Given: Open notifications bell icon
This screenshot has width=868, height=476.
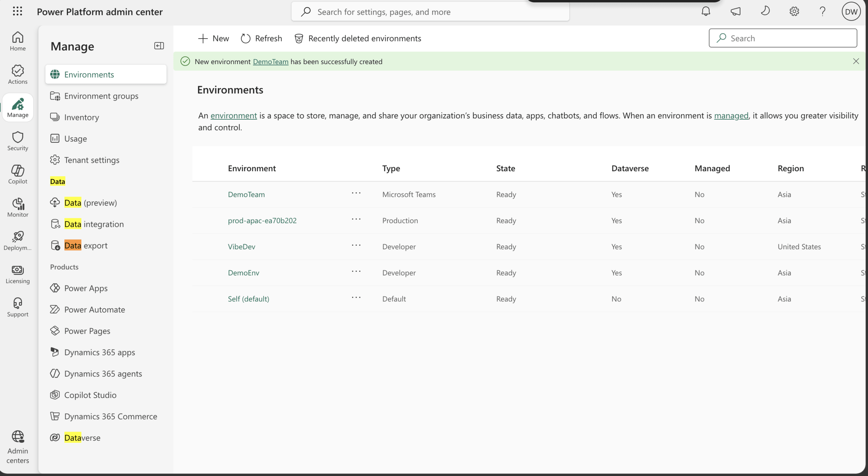Looking at the screenshot, I should (706, 12).
